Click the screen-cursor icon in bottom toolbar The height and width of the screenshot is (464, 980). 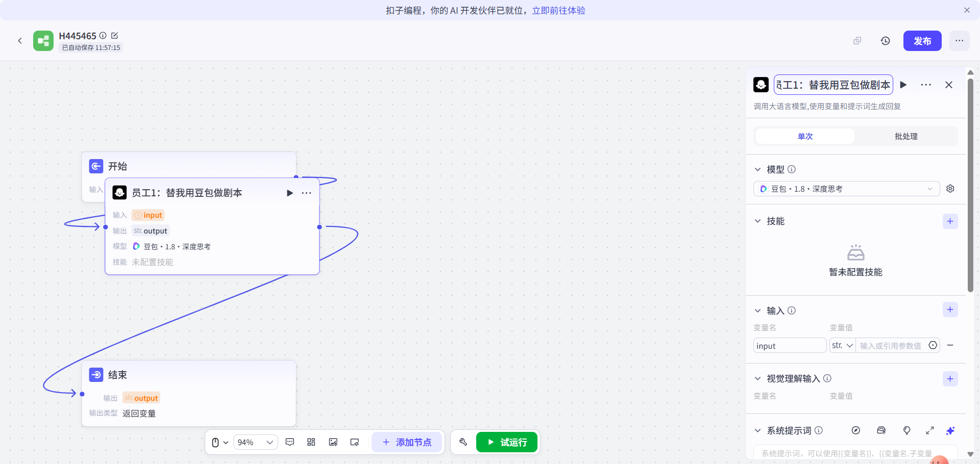[355, 442]
